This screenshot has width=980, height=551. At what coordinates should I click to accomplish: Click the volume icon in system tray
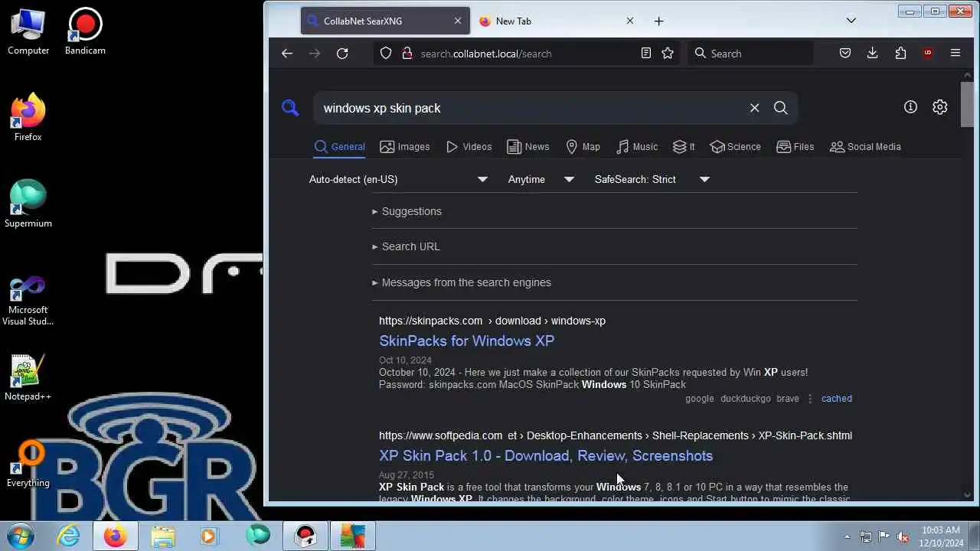tap(903, 536)
